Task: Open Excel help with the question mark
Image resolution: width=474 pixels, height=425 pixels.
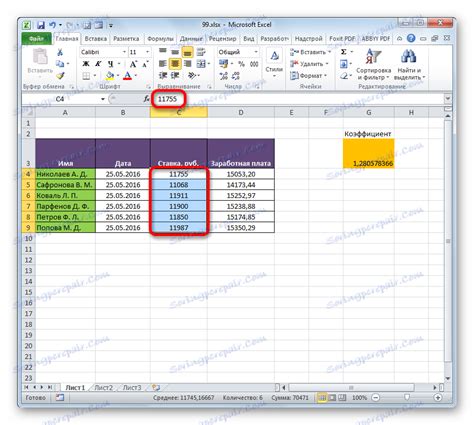Action: 411,38
